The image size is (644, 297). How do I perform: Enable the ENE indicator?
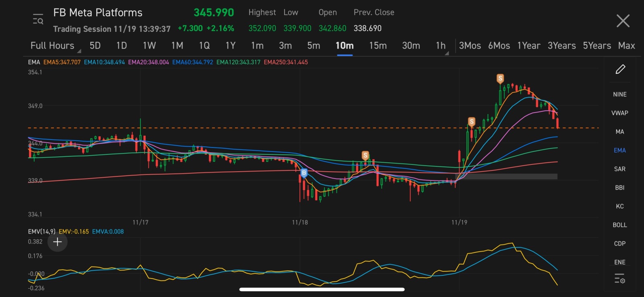click(620, 262)
